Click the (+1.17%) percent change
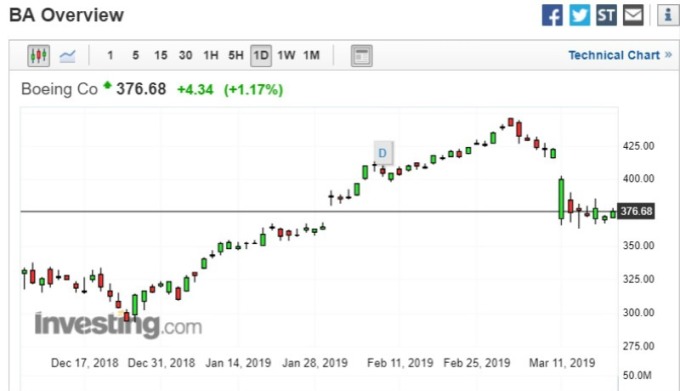The height and width of the screenshot is (391, 680). coord(253,90)
